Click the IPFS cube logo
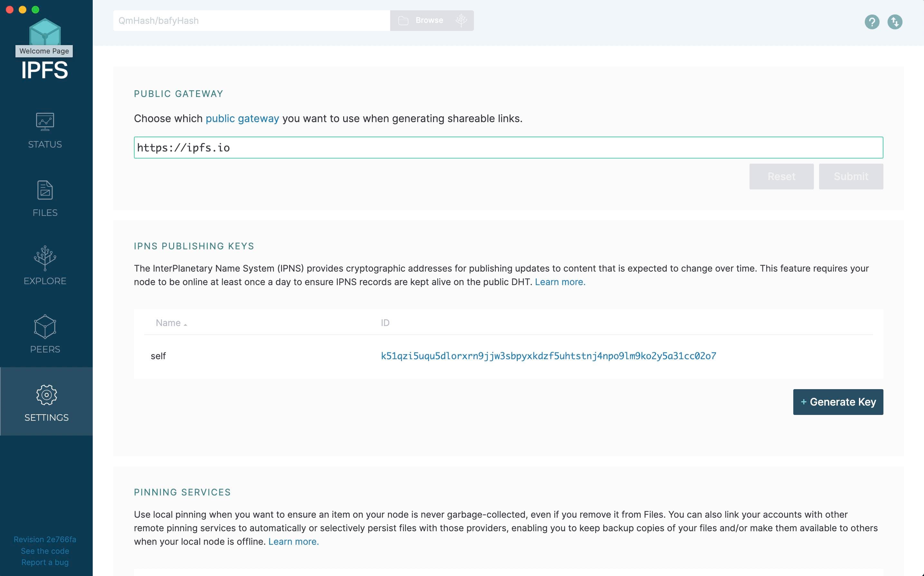This screenshot has width=924, height=576. [45, 32]
